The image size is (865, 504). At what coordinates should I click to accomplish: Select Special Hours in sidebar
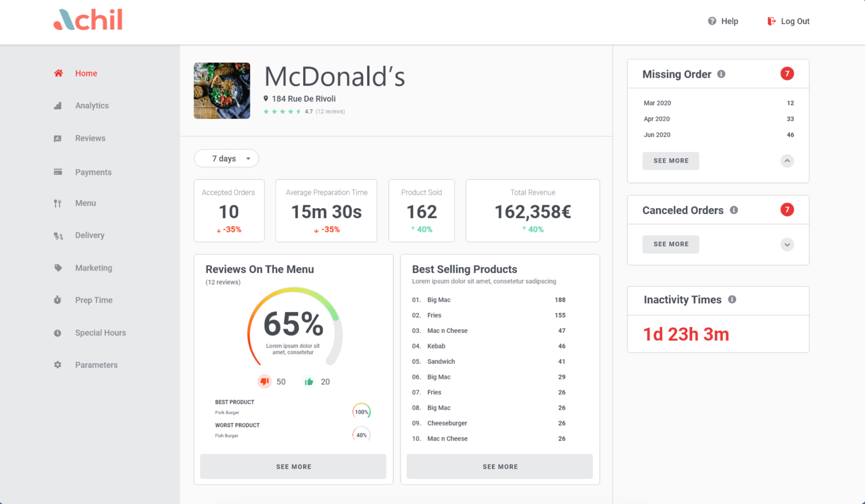[101, 333]
